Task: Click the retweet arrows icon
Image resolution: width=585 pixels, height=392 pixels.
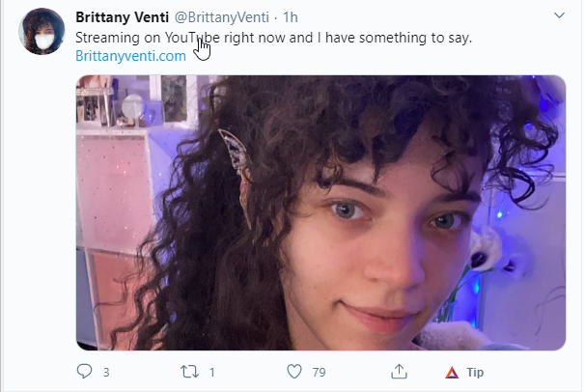Action: [189, 372]
